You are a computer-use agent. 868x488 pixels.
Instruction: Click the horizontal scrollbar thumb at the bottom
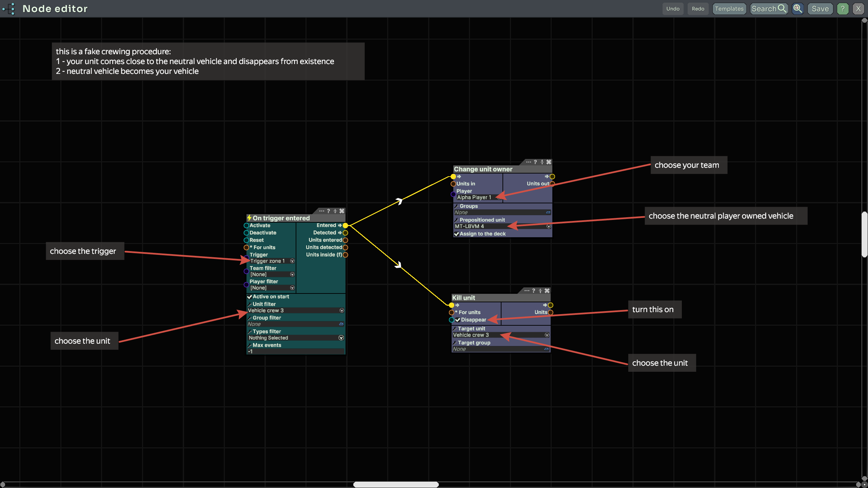pyautogui.click(x=396, y=485)
